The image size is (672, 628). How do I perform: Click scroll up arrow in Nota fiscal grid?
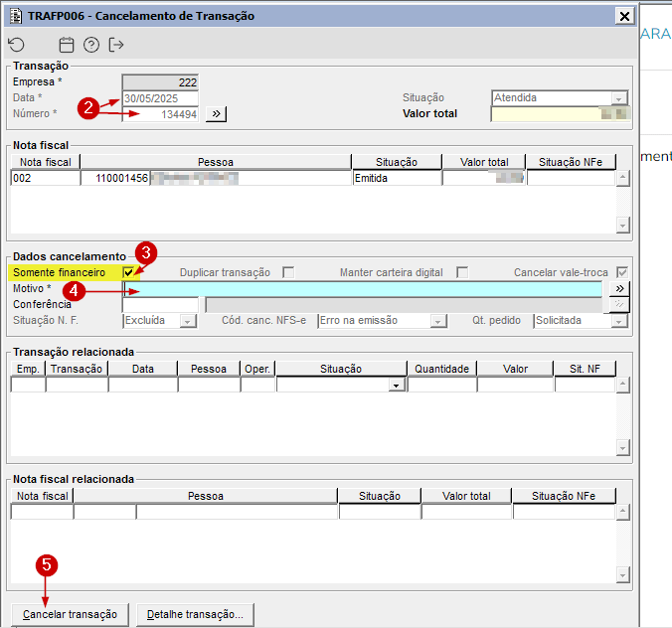click(622, 178)
